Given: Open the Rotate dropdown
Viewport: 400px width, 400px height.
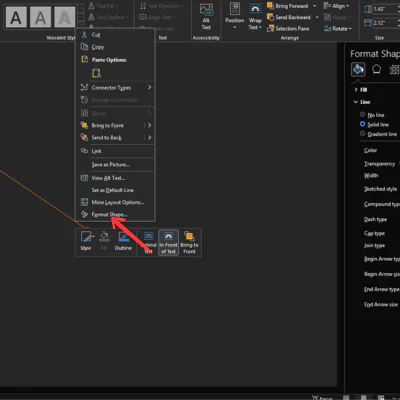Looking at the screenshot, I should tap(338, 29).
